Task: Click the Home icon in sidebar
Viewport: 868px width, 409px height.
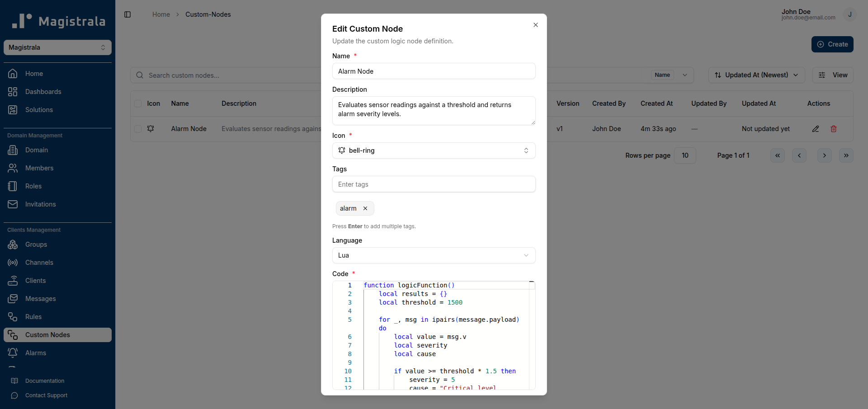Action: (13, 74)
